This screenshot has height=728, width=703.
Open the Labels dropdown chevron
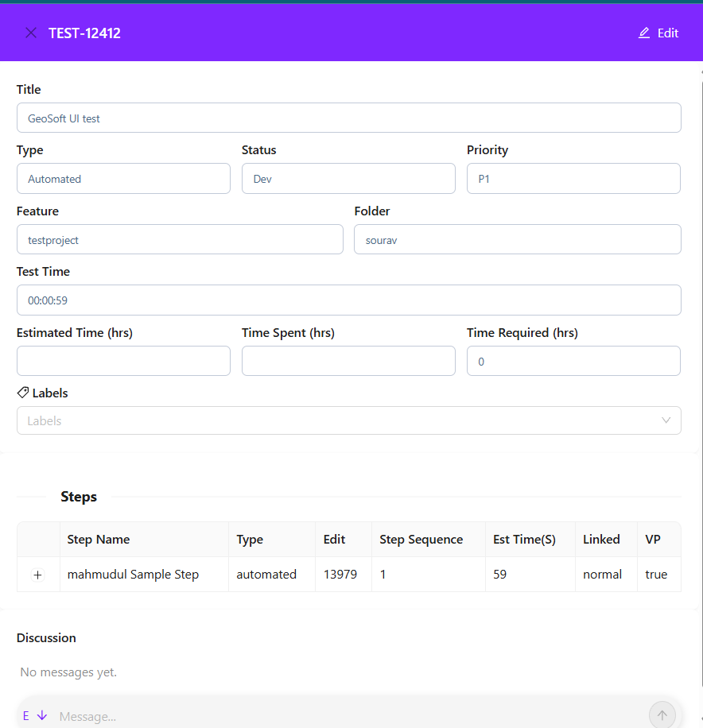click(x=666, y=420)
